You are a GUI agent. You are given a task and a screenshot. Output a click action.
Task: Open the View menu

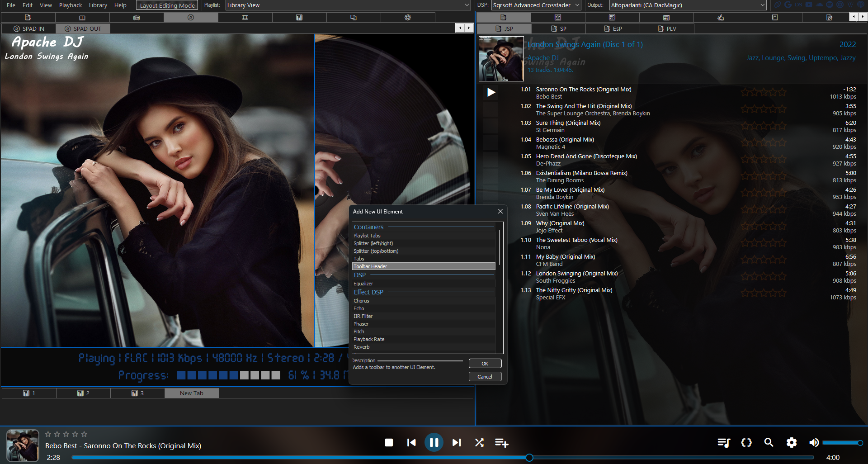coord(46,5)
